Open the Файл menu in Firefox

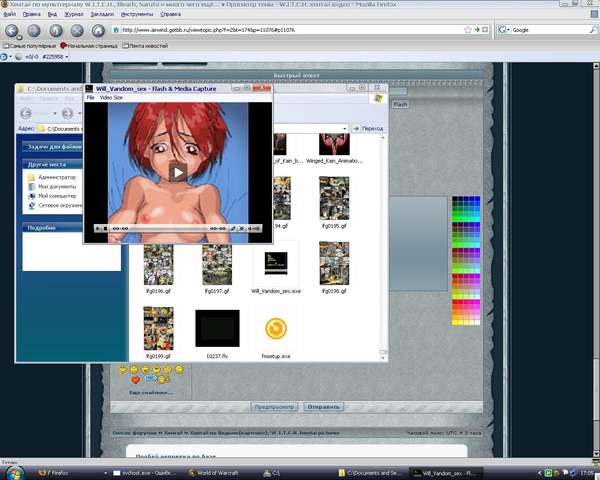pos(10,14)
